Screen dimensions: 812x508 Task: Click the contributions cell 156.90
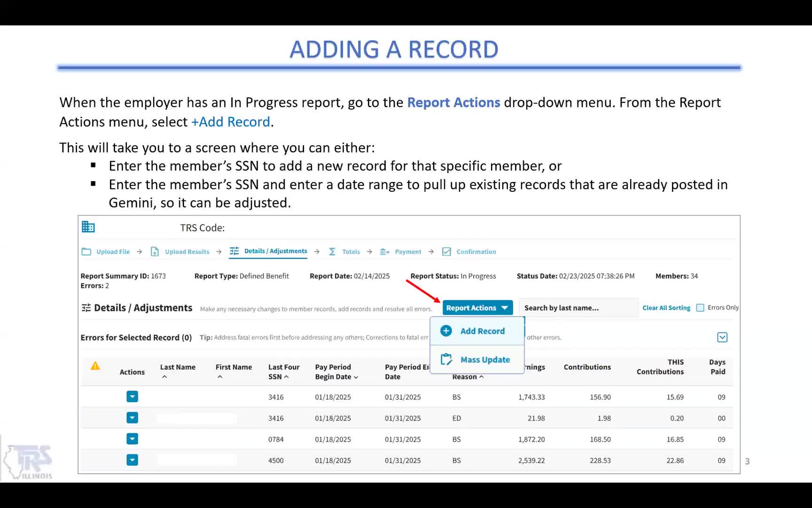(x=600, y=397)
